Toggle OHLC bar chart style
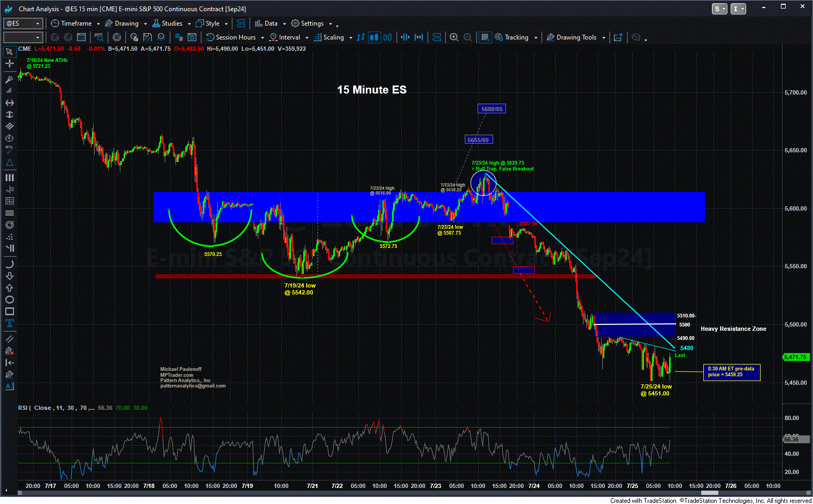 [x=361, y=37]
